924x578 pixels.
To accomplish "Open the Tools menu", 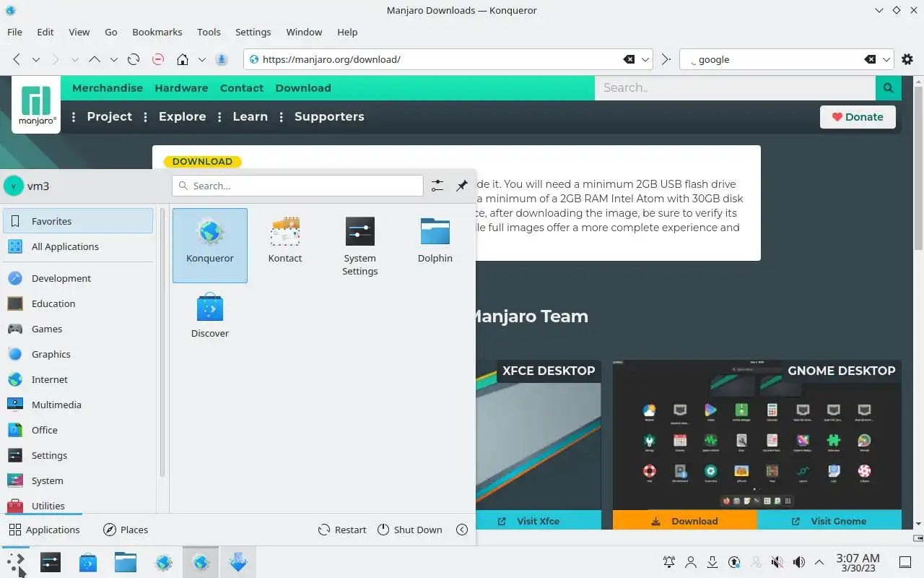I will [x=209, y=32].
